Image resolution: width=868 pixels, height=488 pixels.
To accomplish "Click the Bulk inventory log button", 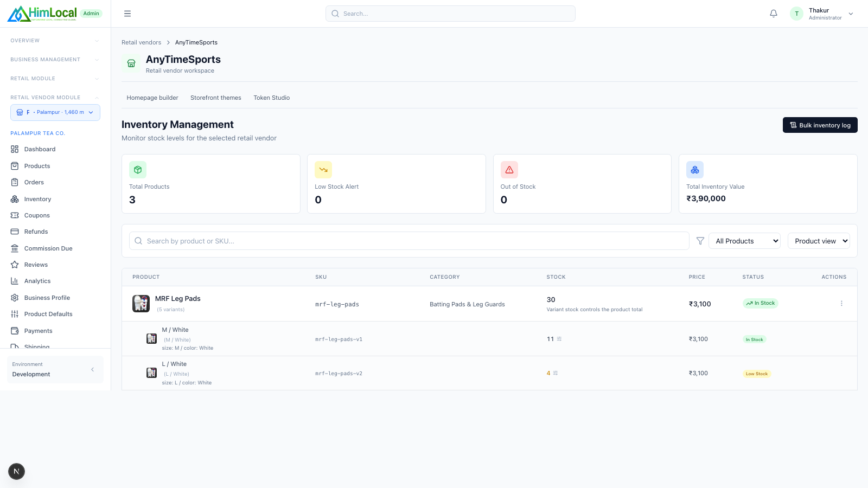I will point(820,125).
